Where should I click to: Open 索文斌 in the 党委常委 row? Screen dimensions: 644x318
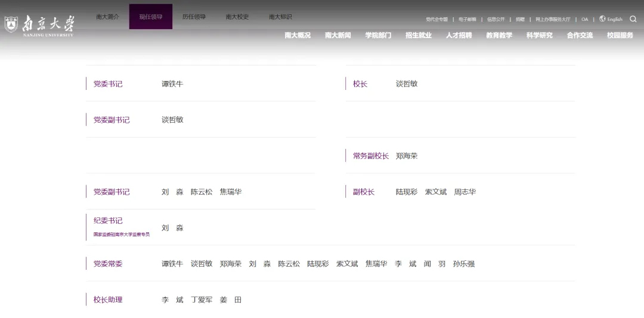point(348,264)
